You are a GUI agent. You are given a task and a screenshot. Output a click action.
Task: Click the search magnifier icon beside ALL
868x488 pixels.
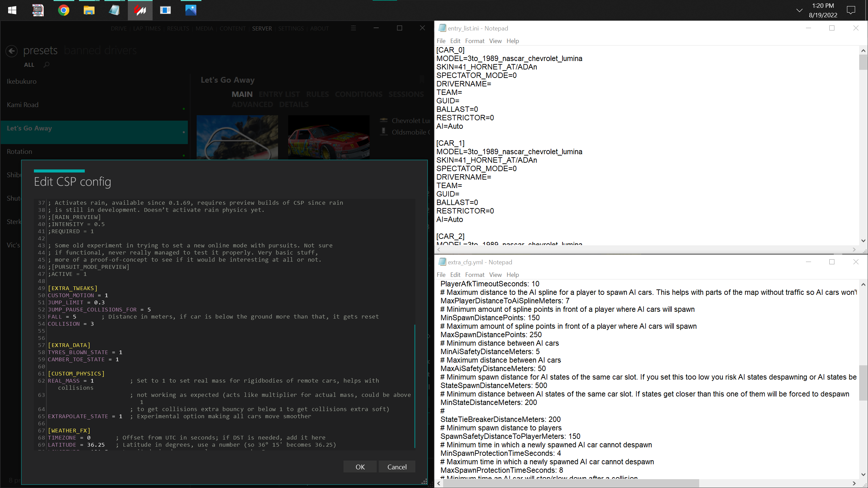point(46,64)
